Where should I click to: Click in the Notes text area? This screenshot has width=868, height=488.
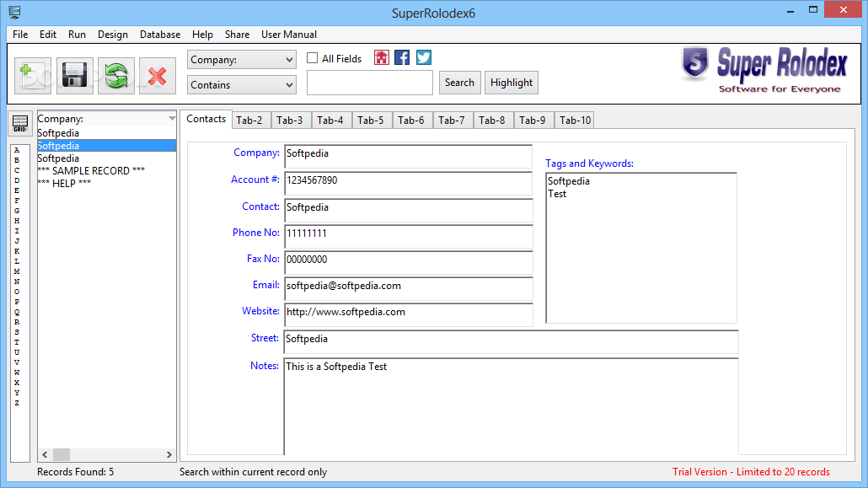click(x=511, y=406)
